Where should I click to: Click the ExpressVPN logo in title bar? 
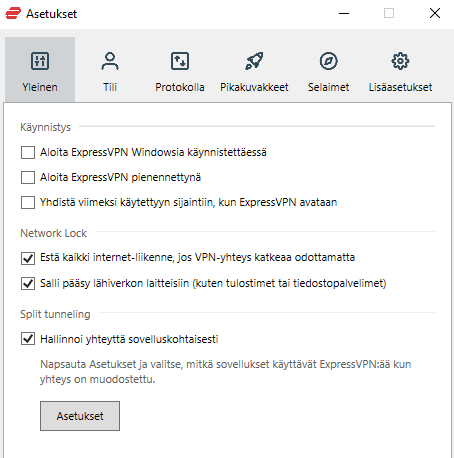(x=13, y=14)
